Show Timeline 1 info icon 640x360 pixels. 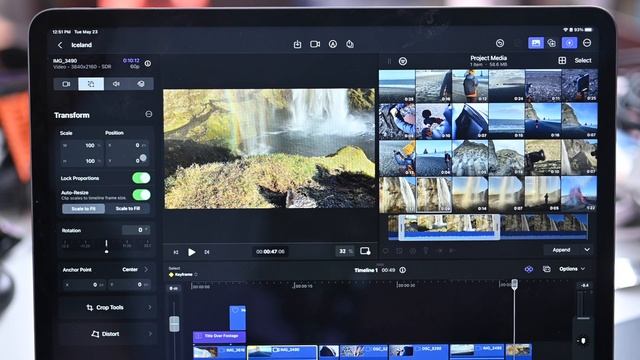(x=402, y=270)
